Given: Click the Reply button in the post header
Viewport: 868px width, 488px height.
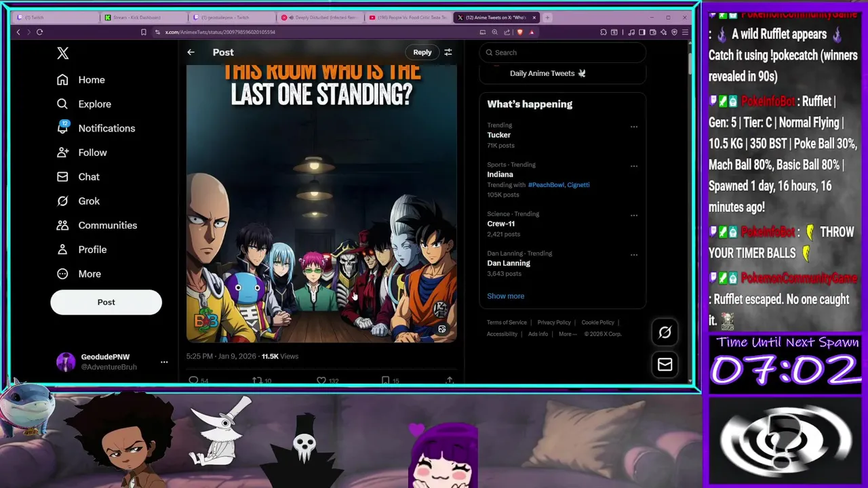Looking at the screenshot, I should (x=422, y=52).
